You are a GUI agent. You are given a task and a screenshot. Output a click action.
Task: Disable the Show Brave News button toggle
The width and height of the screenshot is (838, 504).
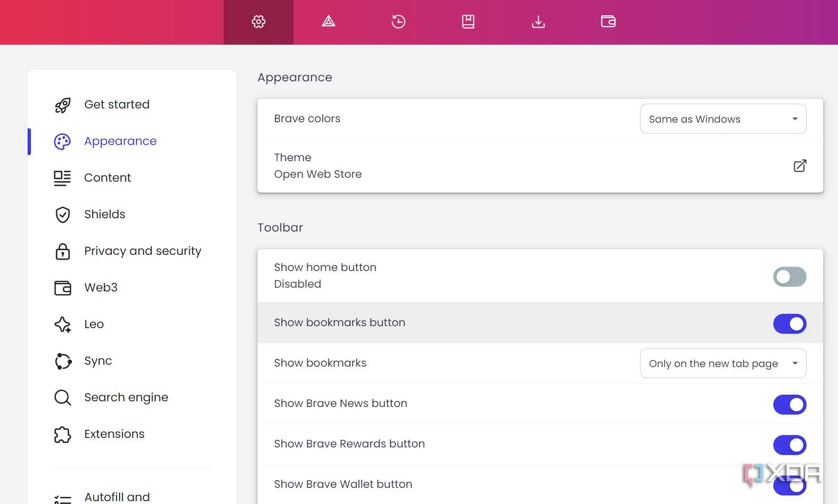789,404
